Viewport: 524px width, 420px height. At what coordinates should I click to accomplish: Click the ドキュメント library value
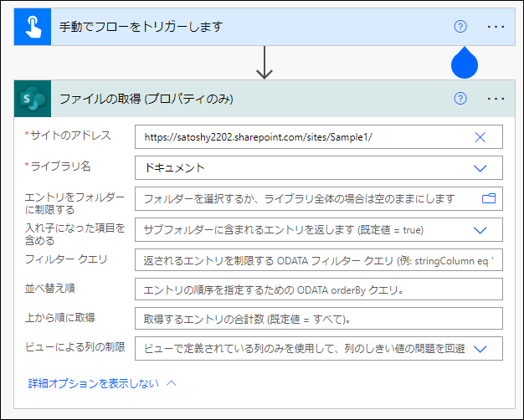pos(174,167)
